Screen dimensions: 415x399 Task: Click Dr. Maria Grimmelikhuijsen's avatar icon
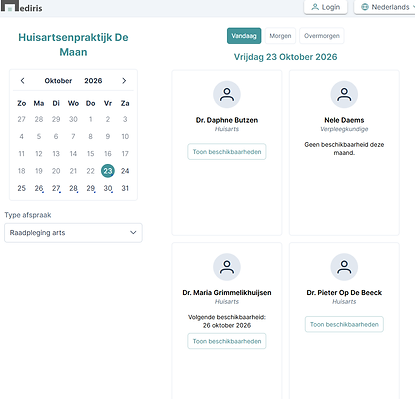click(227, 267)
